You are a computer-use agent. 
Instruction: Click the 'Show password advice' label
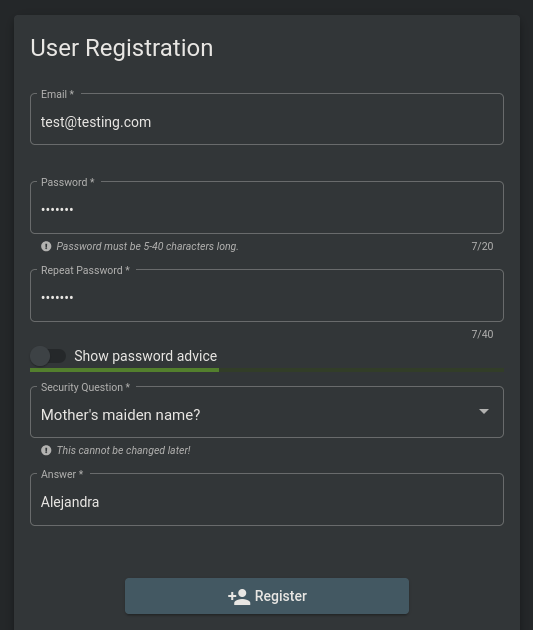coord(145,356)
